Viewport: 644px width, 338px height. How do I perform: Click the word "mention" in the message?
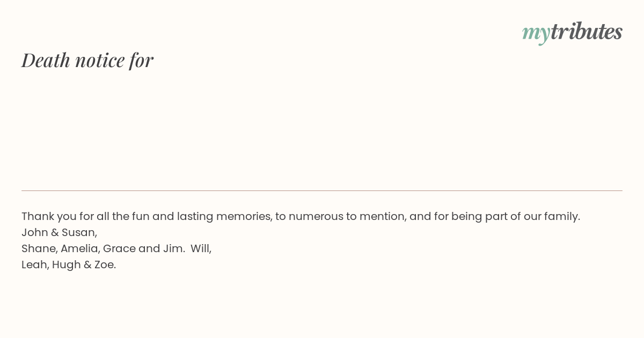(382, 216)
